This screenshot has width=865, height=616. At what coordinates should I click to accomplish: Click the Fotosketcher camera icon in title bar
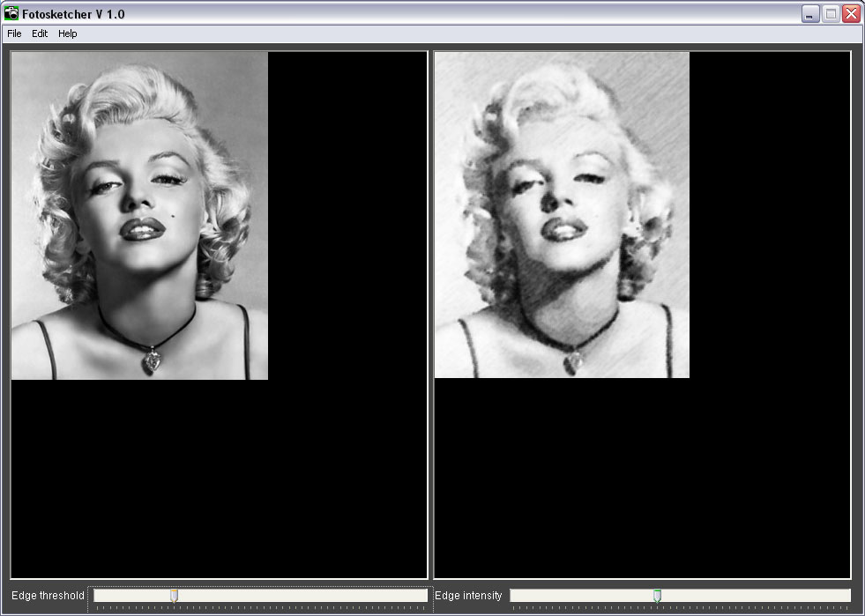pyautogui.click(x=11, y=13)
